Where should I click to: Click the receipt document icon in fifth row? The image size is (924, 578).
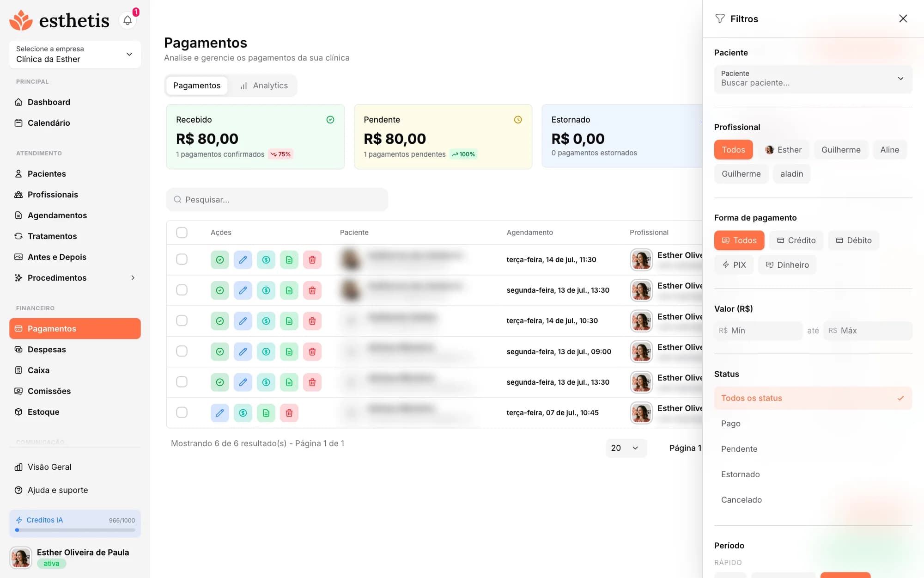(289, 382)
